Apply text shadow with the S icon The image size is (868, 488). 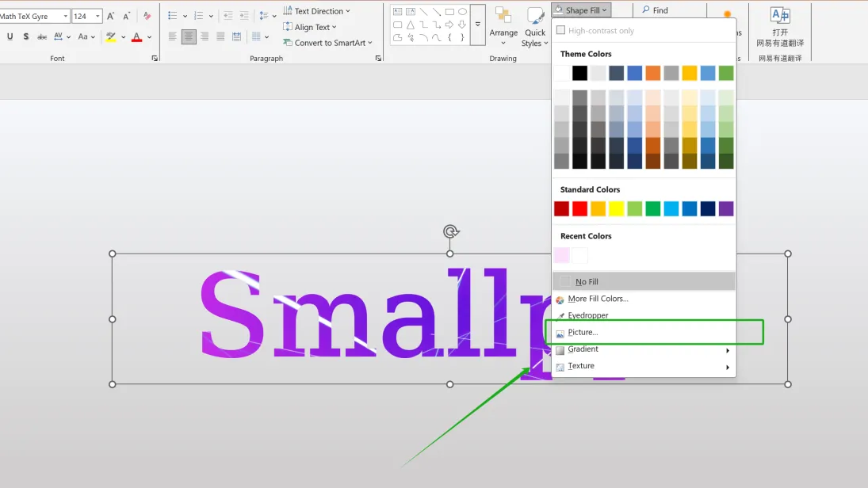coord(26,36)
